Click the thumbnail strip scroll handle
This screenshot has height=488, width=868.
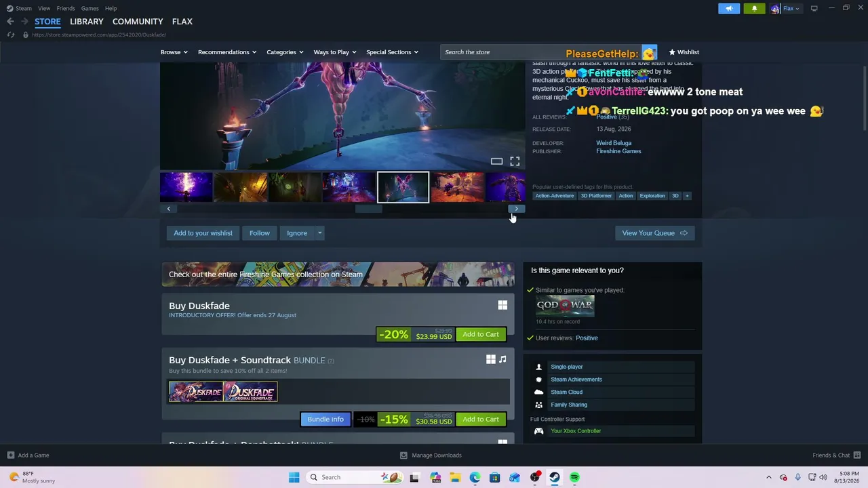tap(369, 209)
